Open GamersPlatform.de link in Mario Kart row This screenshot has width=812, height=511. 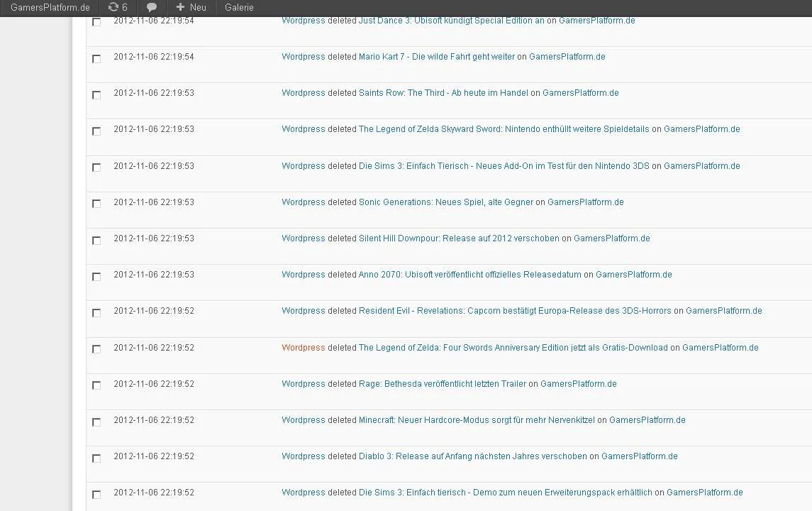click(x=567, y=57)
